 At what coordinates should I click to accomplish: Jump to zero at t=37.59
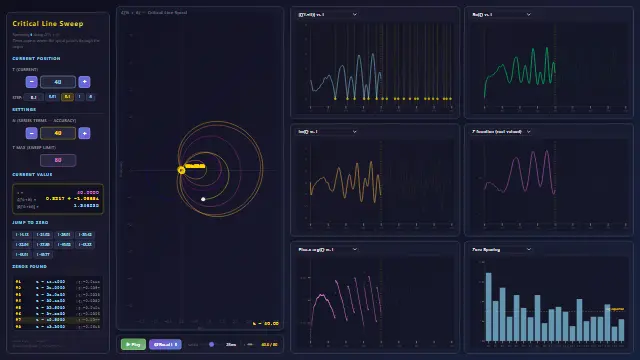click(43, 244)
